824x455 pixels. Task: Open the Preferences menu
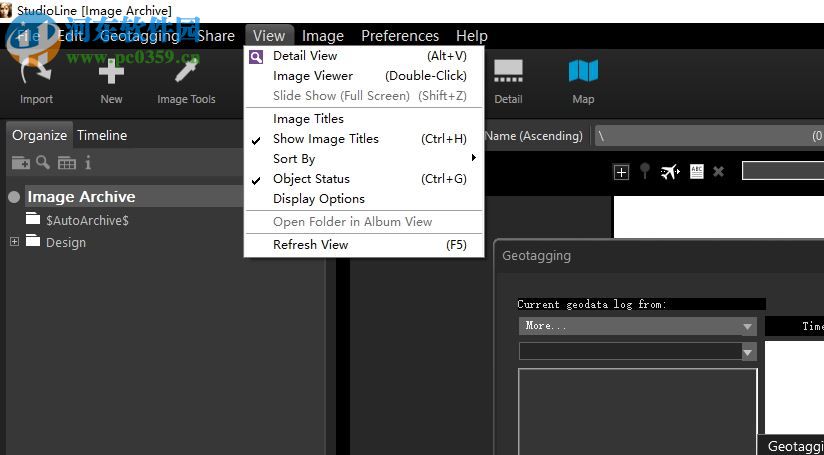point(400,36)
